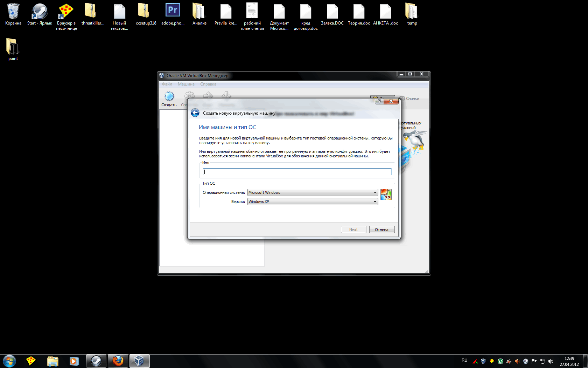Viewport: 588px width, 368px height.
Task: Close the wizard dialog with red X
Action: point(391,101)
